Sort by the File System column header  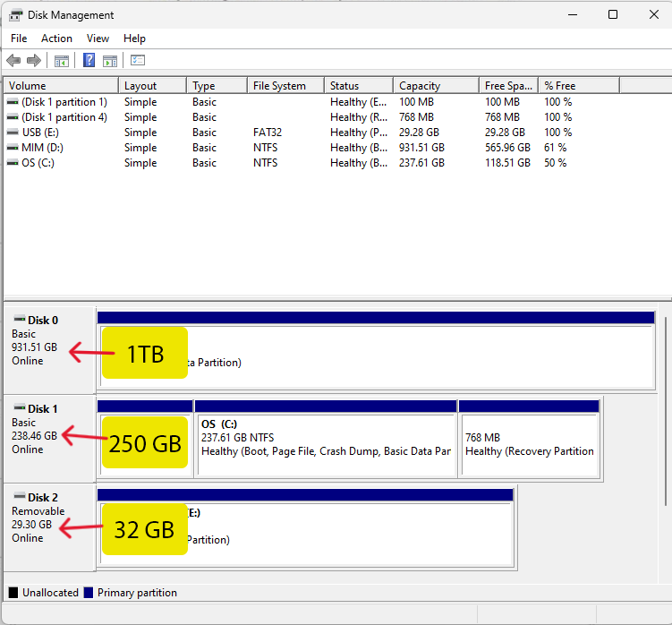(285, 86)
